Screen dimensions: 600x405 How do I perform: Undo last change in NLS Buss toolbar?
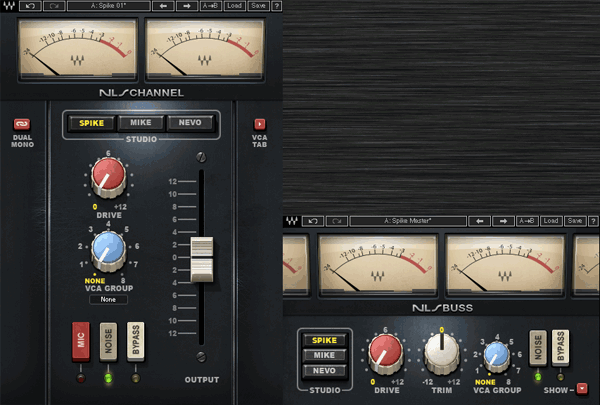pos(313,221)
